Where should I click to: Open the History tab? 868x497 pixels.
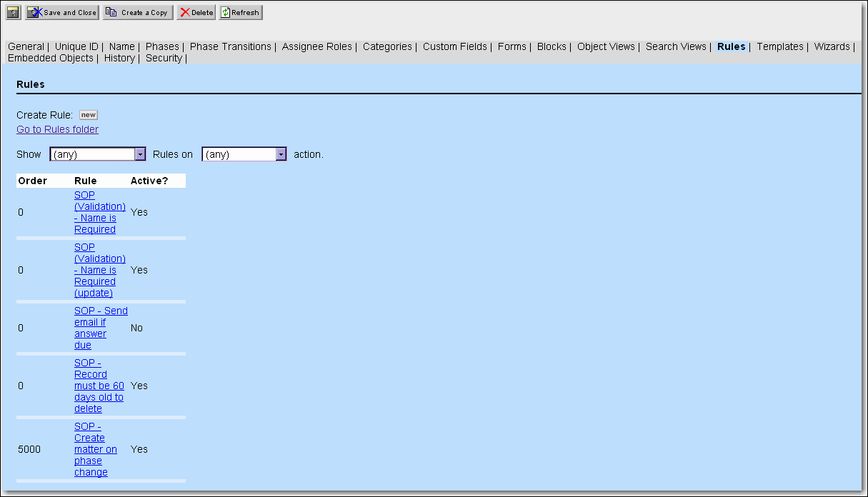[x=119, y=58]
